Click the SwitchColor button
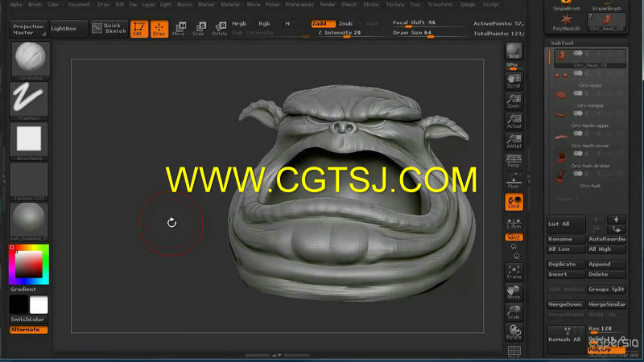This screenshot has height=362, width=644. (x=29, y=319)
